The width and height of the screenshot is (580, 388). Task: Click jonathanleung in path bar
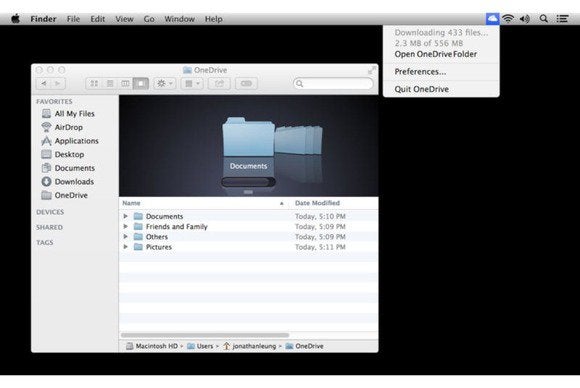tap(254, 346)
